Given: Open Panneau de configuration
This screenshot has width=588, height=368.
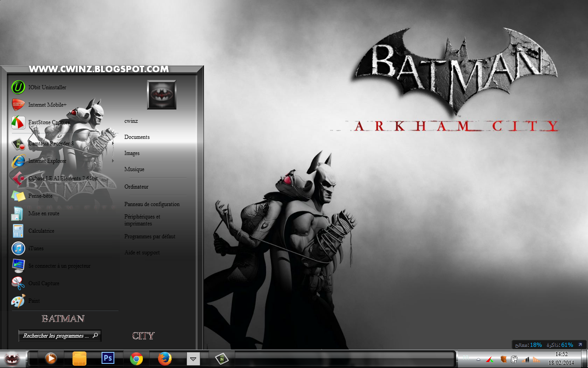Looking at the screenshot, I should point(152,204).
